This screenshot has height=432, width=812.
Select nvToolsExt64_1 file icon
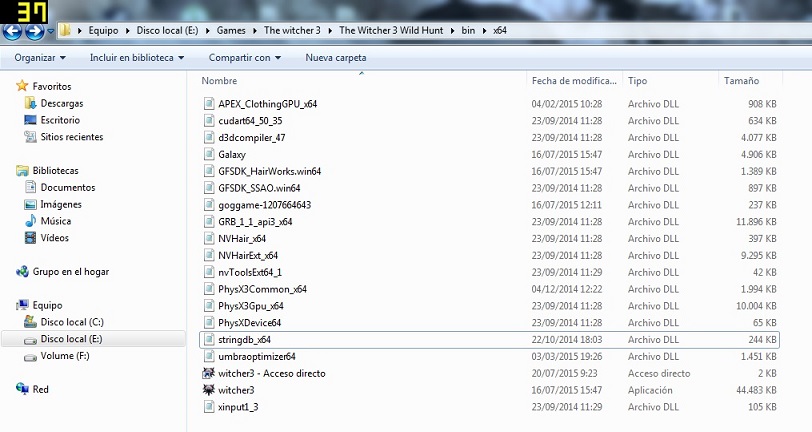click(209, 272)
